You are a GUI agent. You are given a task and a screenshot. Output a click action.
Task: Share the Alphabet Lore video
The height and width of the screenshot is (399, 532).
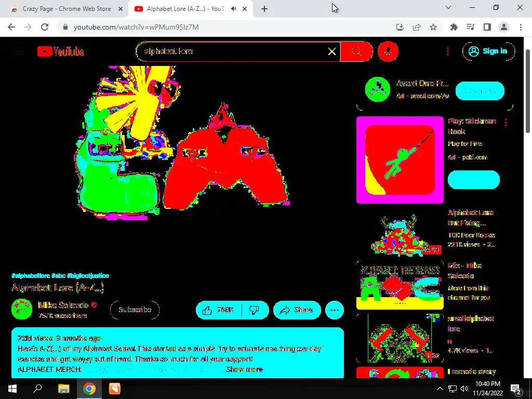(297, 310)
